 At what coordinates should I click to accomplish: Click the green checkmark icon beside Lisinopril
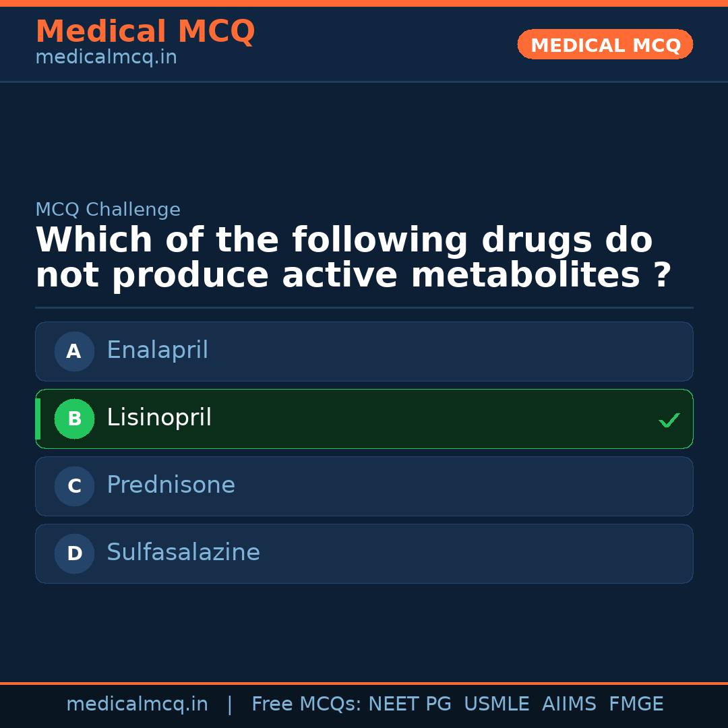pos(669,421)
